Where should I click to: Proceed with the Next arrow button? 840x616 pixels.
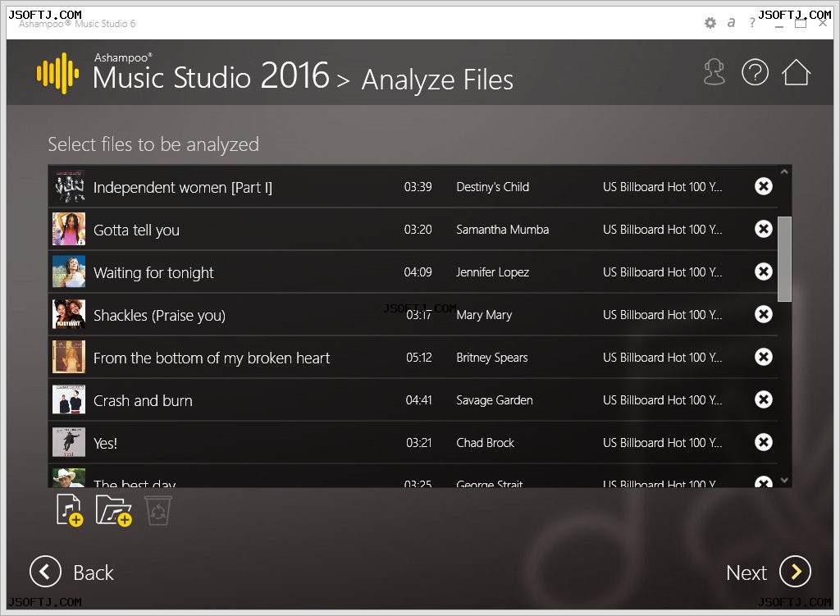point(795,572)
